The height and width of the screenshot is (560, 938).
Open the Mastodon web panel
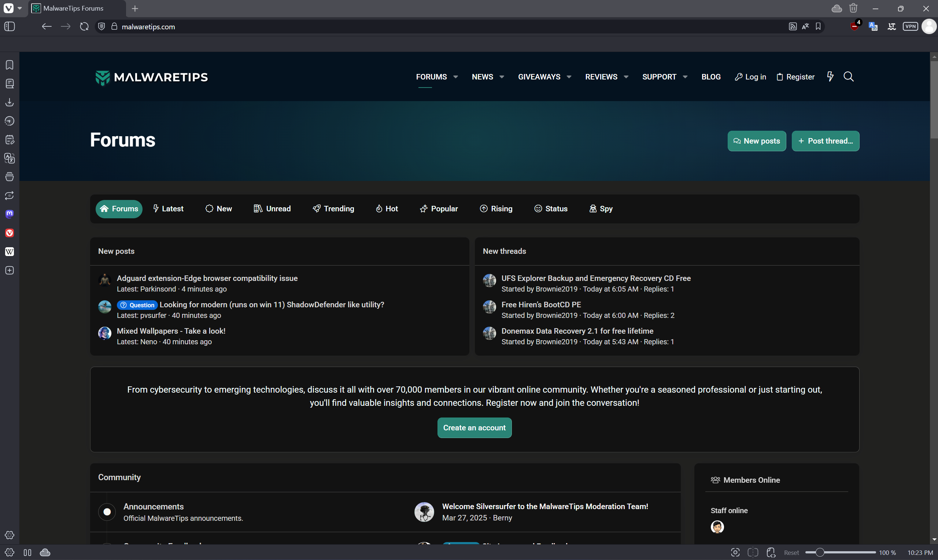coord(10,214)
